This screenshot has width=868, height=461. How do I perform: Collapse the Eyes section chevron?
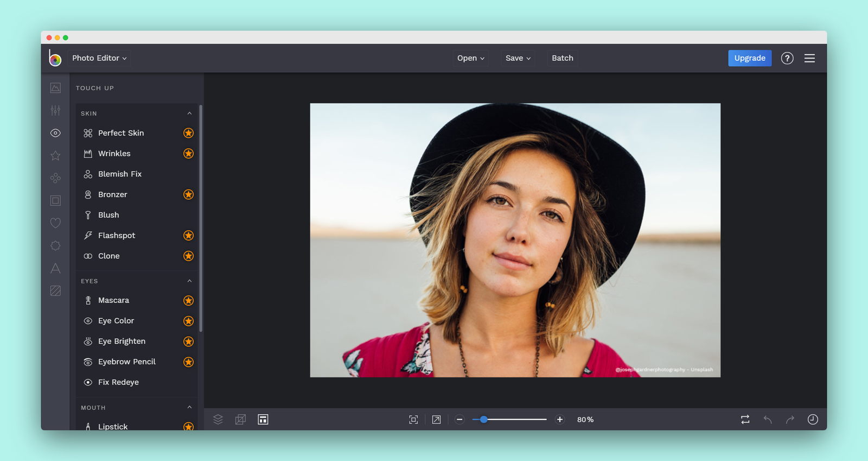[189, 281]
